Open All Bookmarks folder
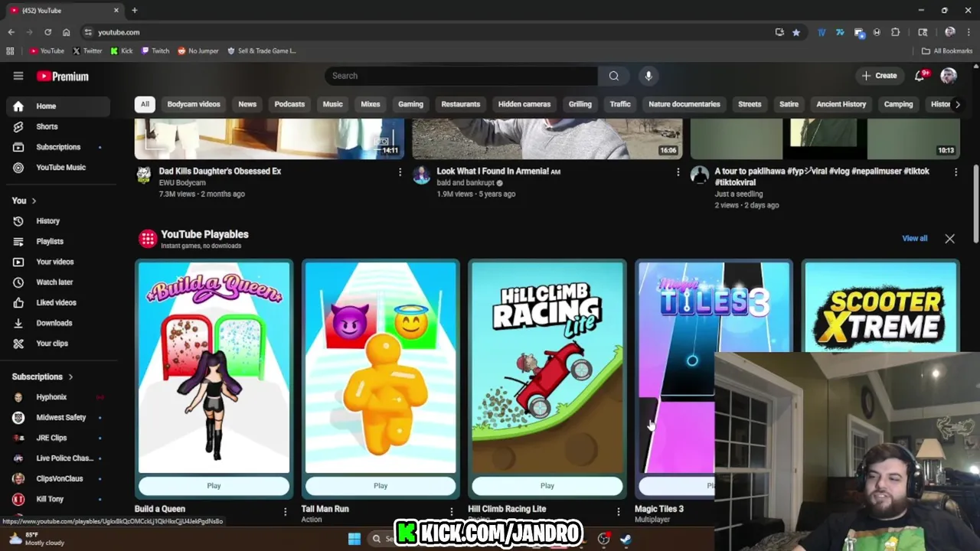Viewport: 980px width, 551px height. (x=947, y=51)
